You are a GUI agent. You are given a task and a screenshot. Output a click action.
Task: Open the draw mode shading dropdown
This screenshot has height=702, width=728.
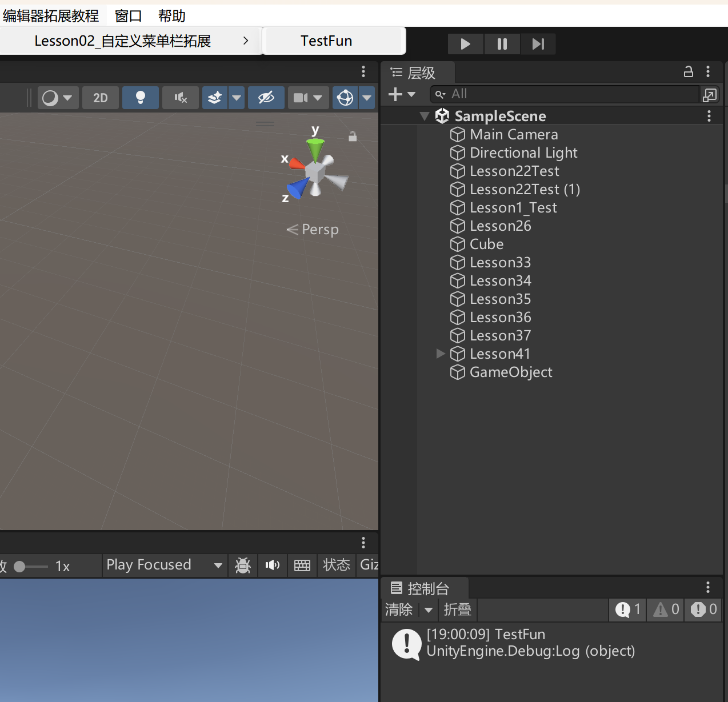57,98
